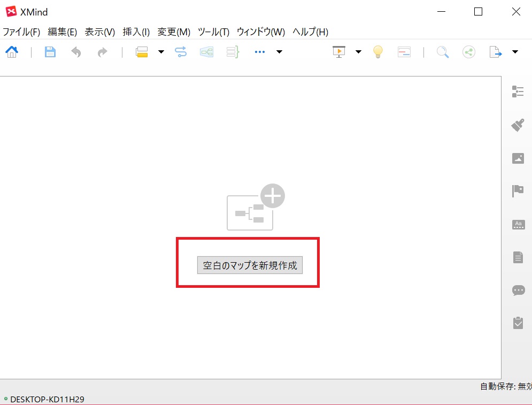
Task: Click the Save floppy disk icon
Action: coord(50,52)
